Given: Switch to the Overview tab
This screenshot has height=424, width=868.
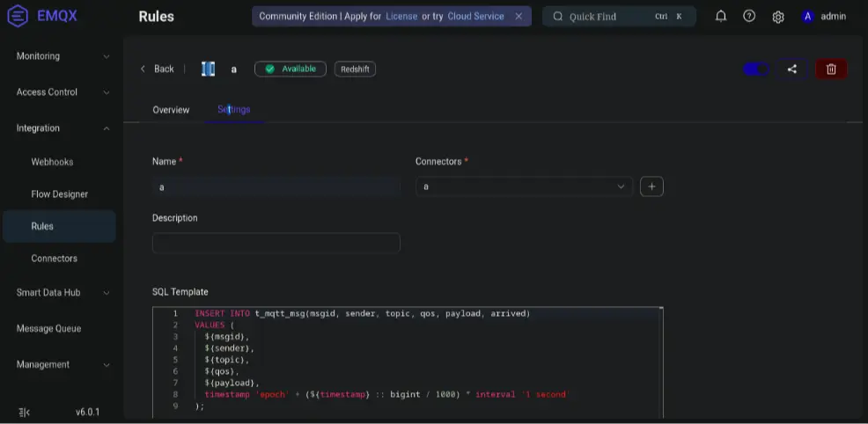Looking at the screenshot, I should (x=171, y=110).
